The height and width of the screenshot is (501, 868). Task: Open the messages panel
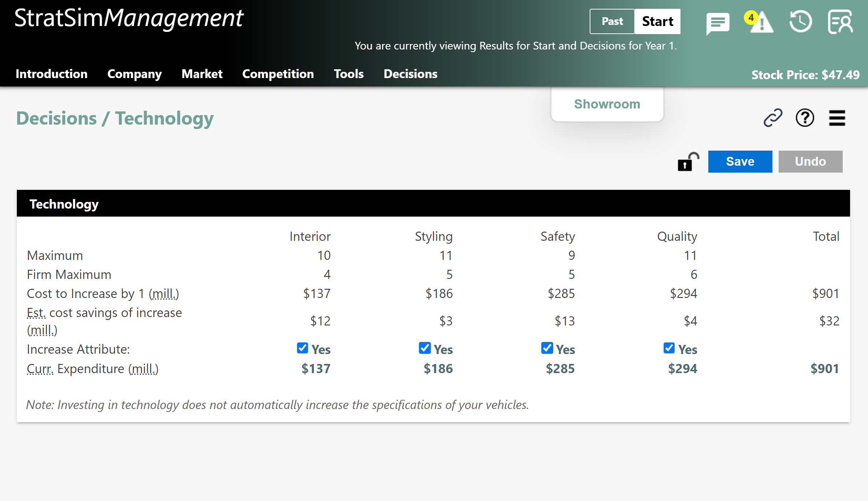point(717,22)
